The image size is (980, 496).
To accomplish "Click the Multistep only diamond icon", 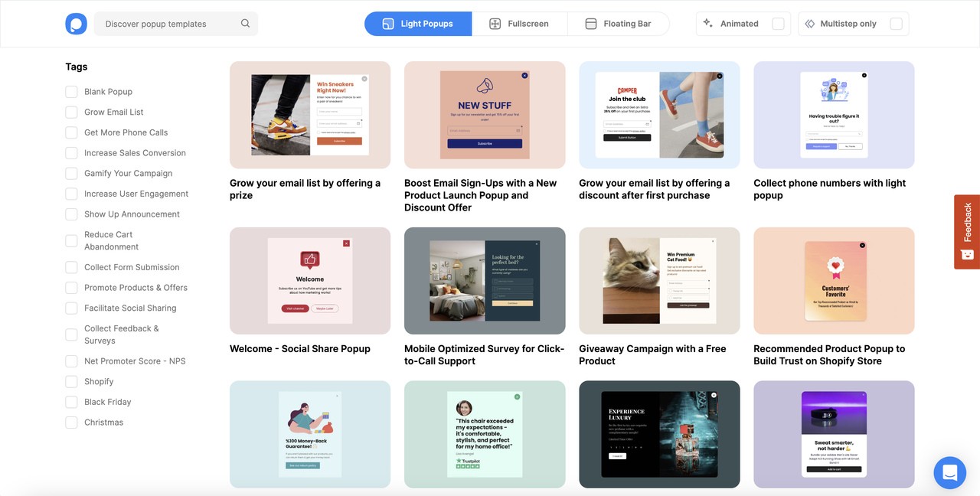I will tap(809, 24).
